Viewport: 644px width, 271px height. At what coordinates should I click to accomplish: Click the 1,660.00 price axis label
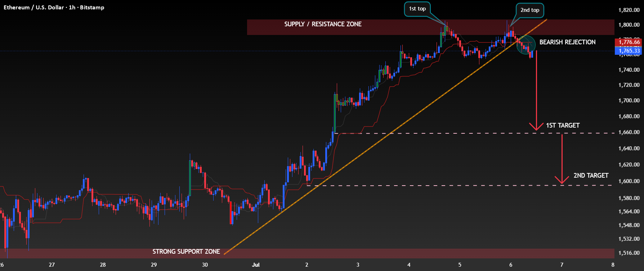(x=629, y=132)
